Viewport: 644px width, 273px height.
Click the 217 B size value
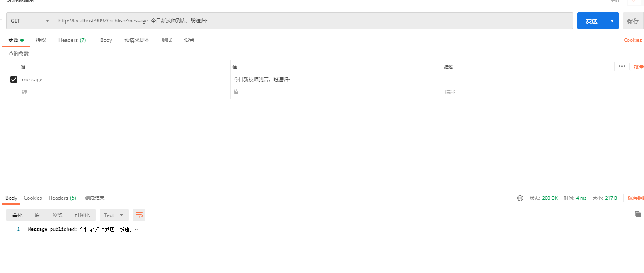[611, 198]
